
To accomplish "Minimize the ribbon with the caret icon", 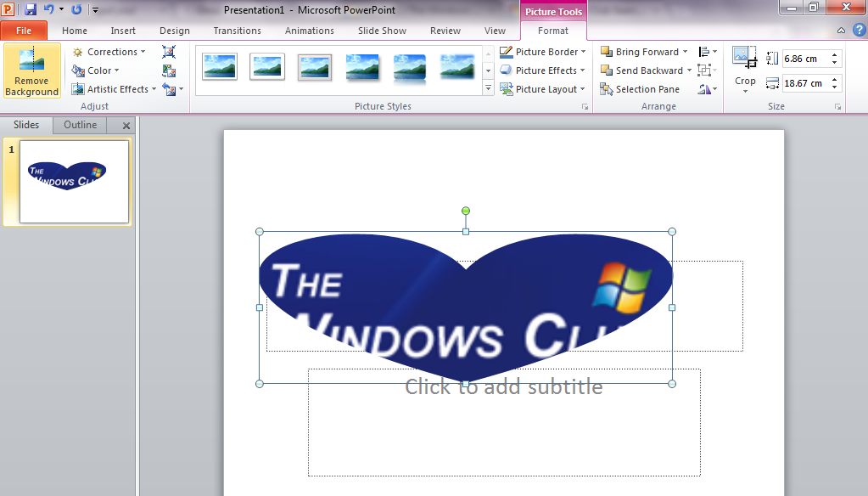I will [x=842, y=31].
